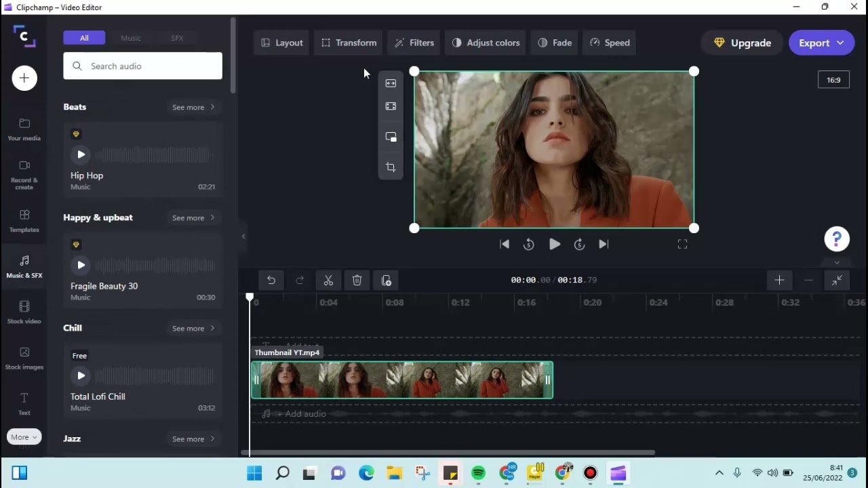Play the video preview
The width and height of the screenshot is (868, 488).
coord(555,244)
